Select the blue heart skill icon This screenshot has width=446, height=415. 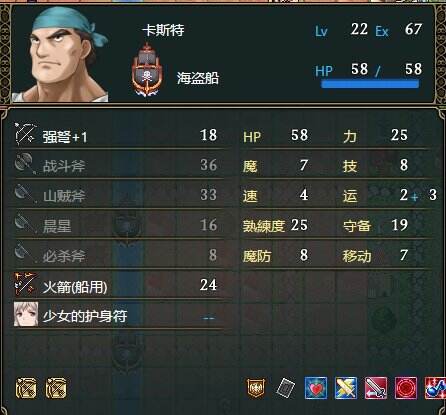[315, 388]
